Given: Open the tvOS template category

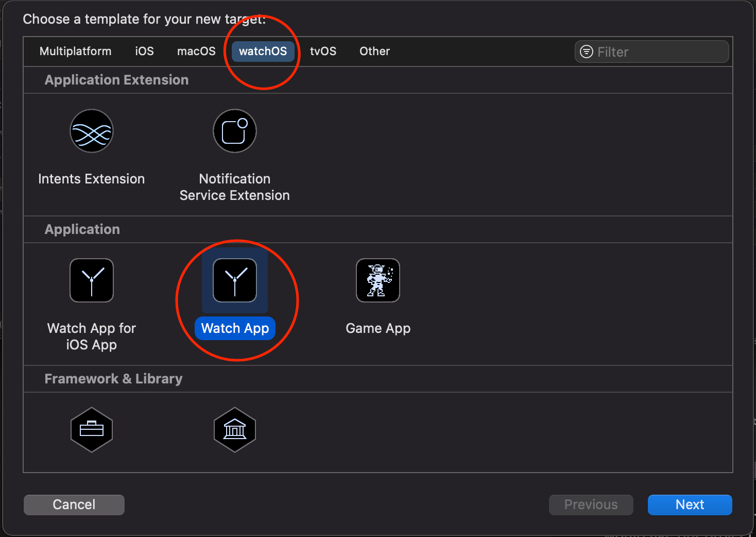Looking at the screenshot, I should pos(323,51).
